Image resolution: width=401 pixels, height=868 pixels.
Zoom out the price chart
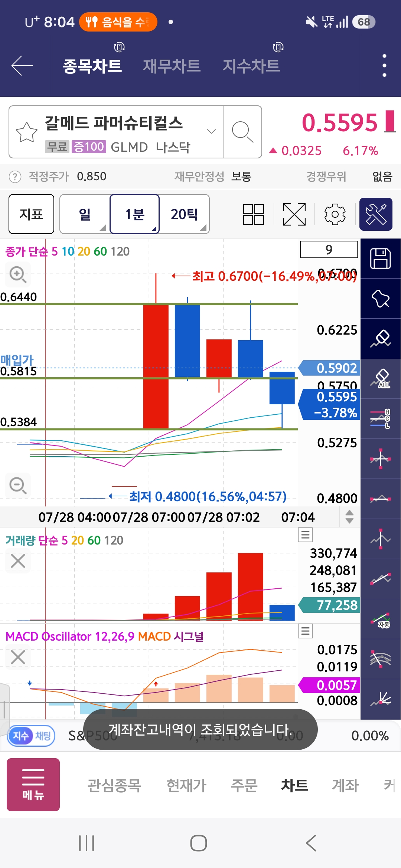18,485
